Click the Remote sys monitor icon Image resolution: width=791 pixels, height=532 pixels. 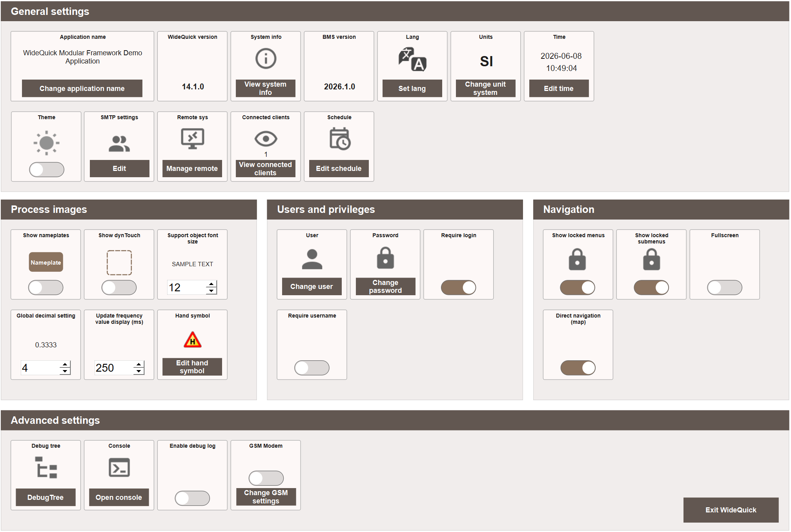tap(192, 139)
